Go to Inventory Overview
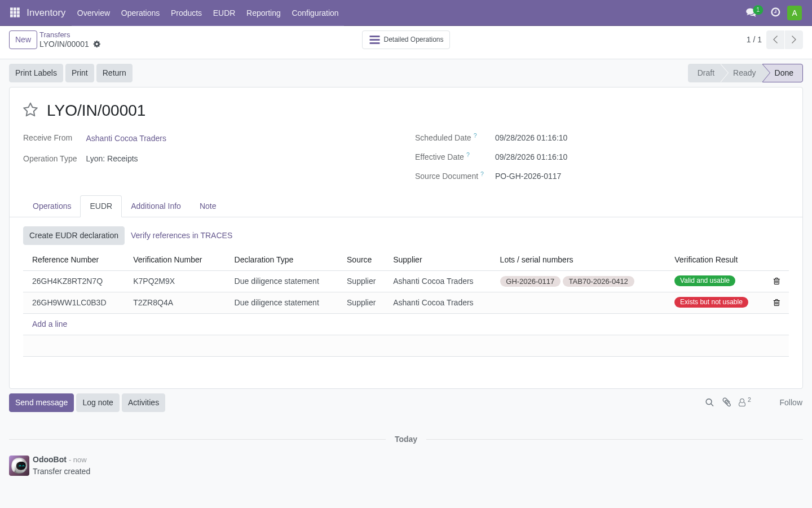 [94, 13]
